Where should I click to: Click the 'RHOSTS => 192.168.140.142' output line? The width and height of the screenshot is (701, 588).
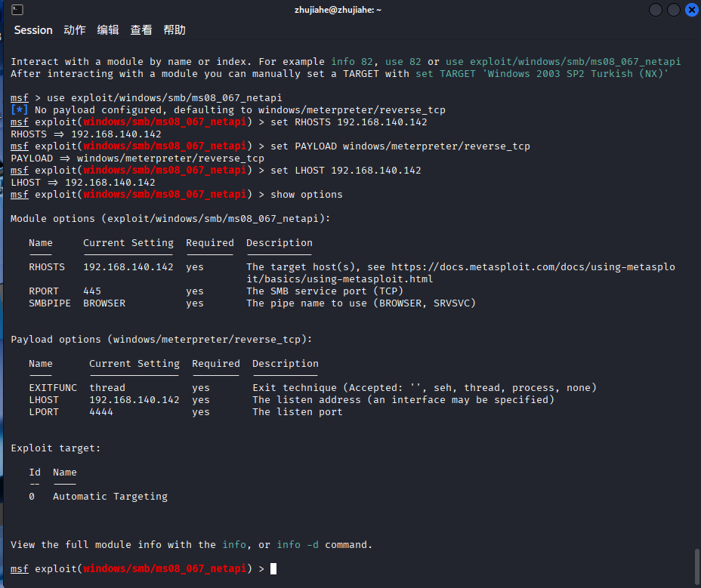pyautogui.click(x=86, y=134)
